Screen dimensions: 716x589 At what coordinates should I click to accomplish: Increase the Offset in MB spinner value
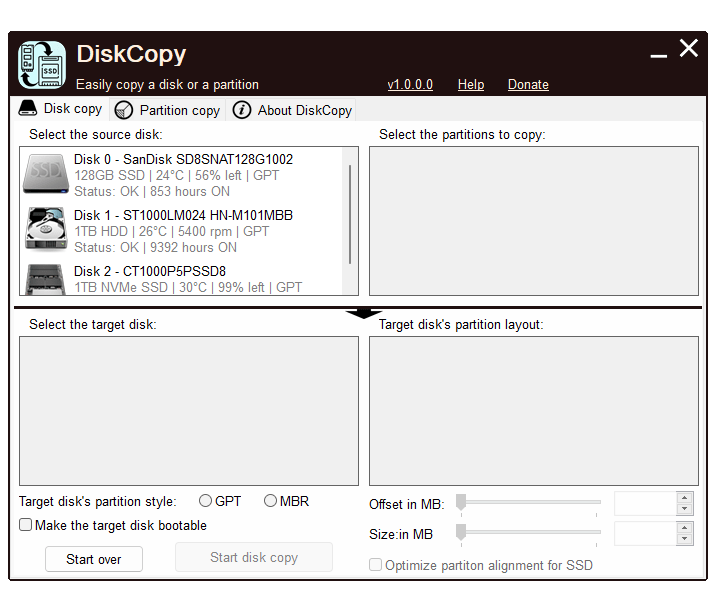point(684,497)
